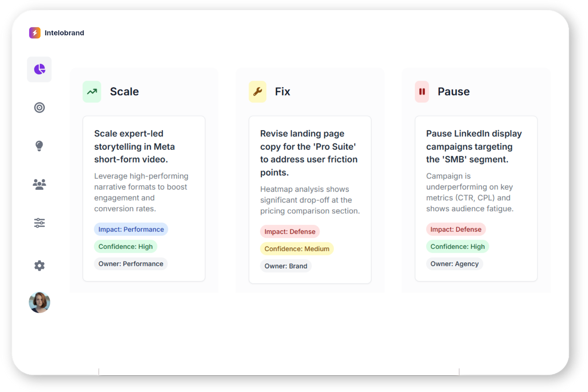Click the yellow Fix wrench icon
Screen dimensions: 588x392
click(x=258, y=92)
